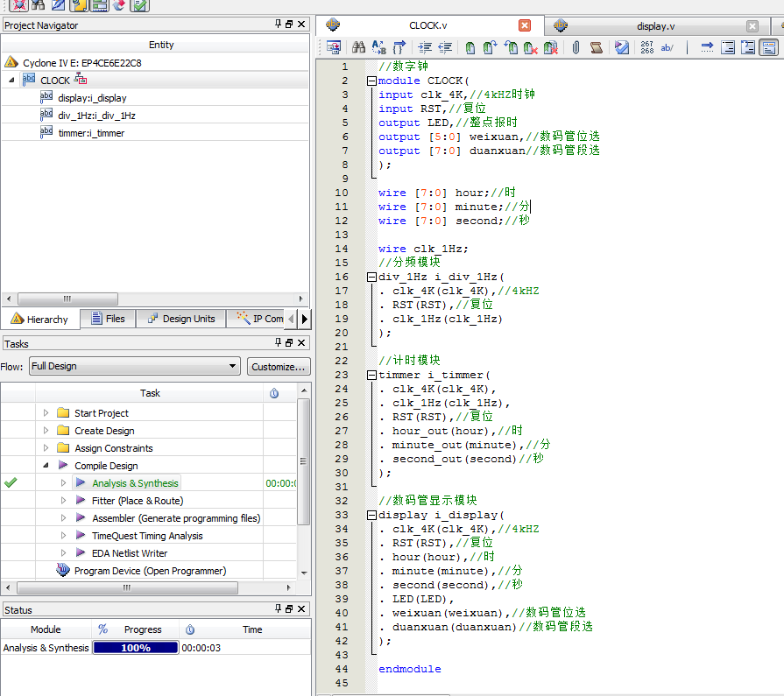Click play icon beside Fitter (Place & Route)
Viewport: 784px width, 696px height.
point(81,500)
